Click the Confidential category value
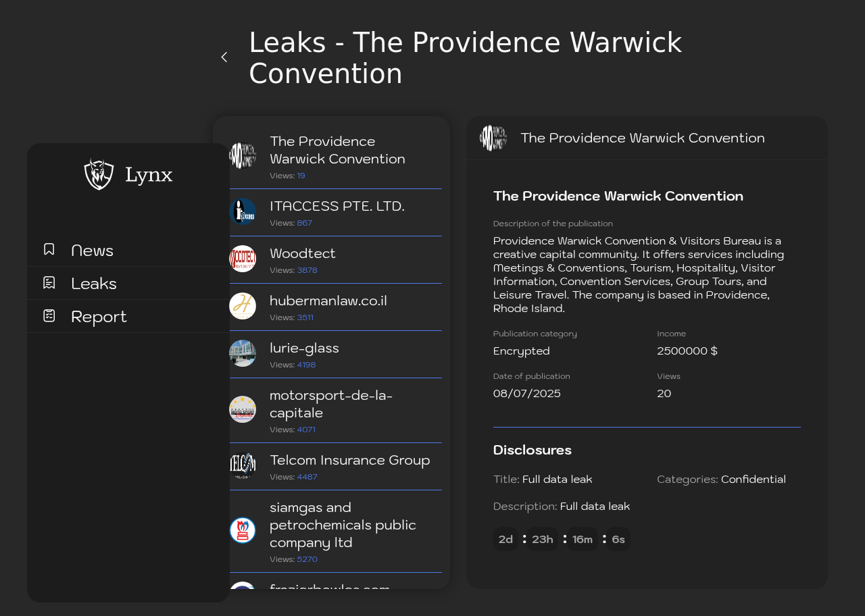The width and height of the screenshot is (865, 616). tap(753, 480)
